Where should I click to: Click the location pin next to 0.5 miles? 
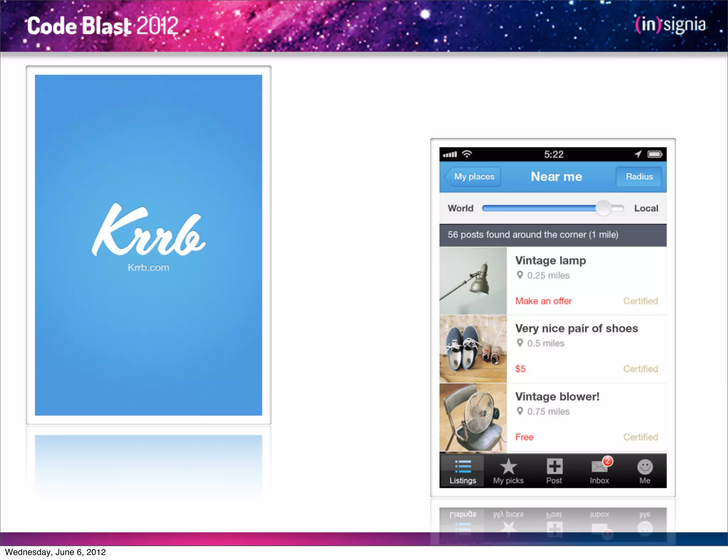point(520,343)
